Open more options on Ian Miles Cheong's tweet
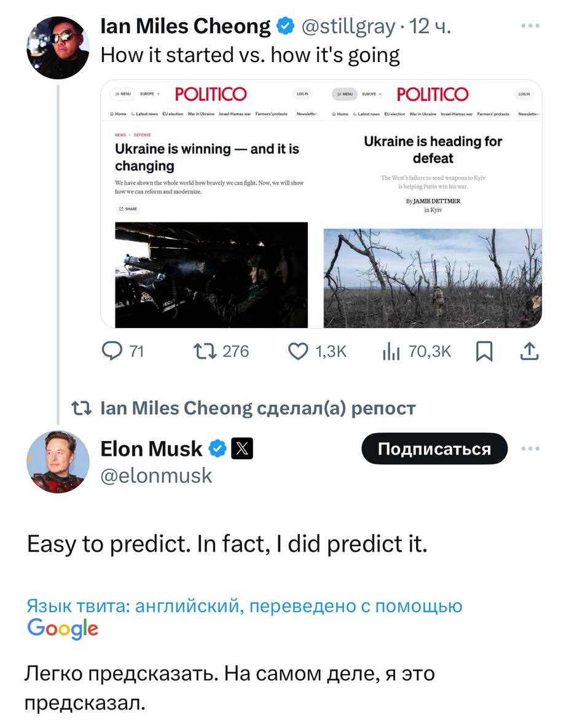 click(530, 26)
